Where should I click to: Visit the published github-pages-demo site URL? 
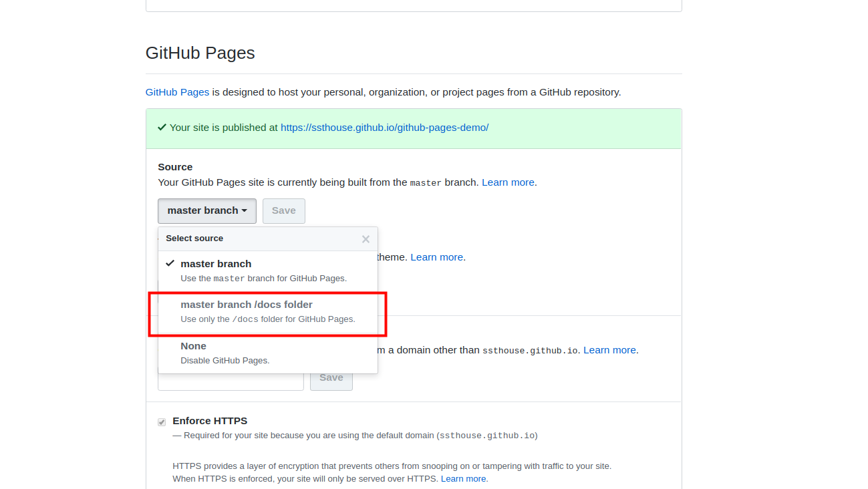pyautogui.click(x=384, y=127)
